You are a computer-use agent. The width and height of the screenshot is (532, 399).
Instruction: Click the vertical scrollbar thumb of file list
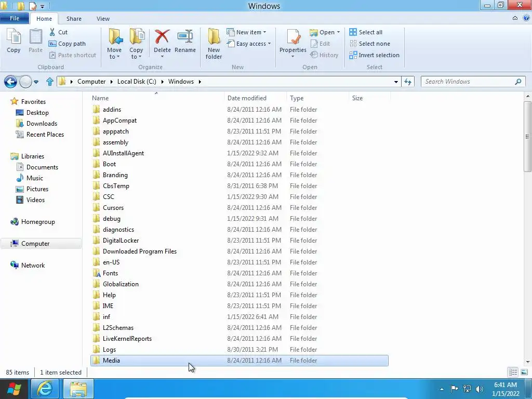(x=528, y=137)
